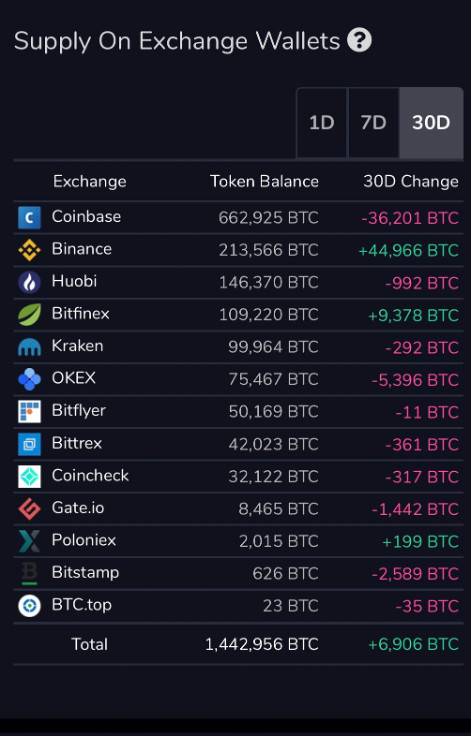The height and width of the screenshot is (737, 472).
Task: Click the Exchange column header
Action: click(x=89, y=181)
